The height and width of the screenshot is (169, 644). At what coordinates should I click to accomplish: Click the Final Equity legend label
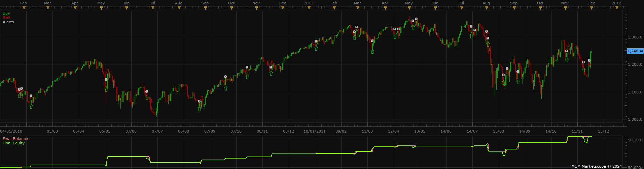tap(14, 143)
